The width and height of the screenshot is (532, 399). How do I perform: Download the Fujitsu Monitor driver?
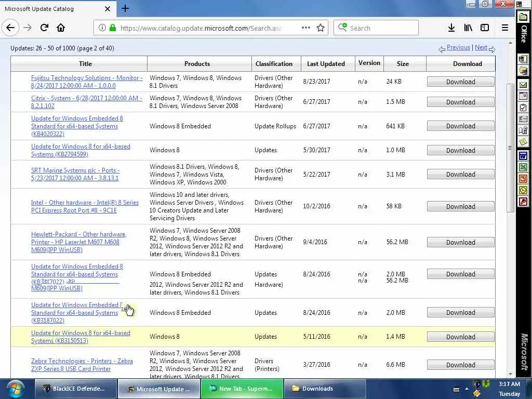(460, 82)
